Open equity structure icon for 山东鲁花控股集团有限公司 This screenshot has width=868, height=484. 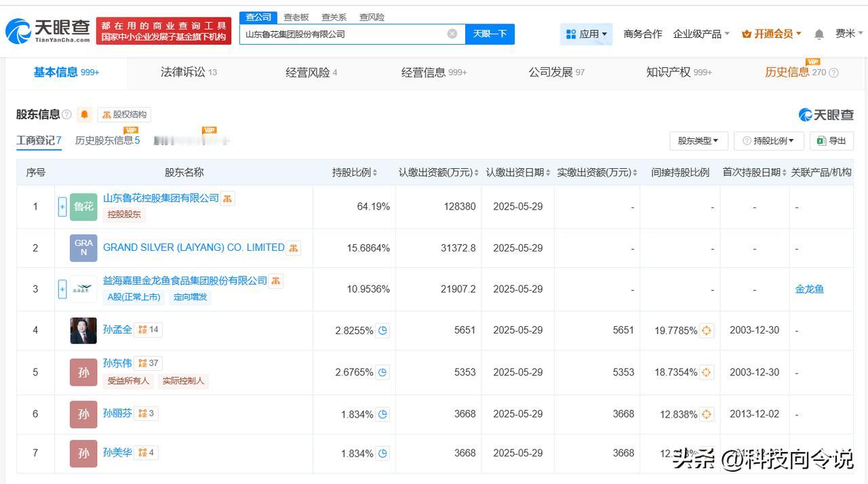pos(228,199)
